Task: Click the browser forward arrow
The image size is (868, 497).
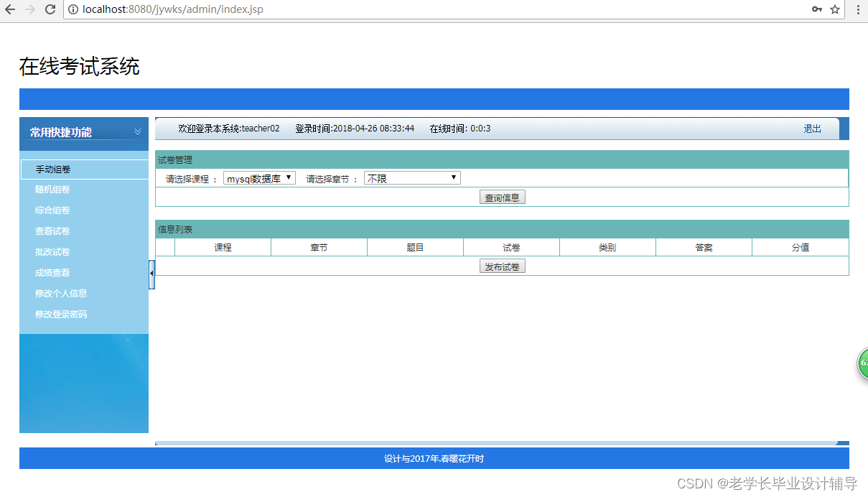Action: [x=30, y=10]
